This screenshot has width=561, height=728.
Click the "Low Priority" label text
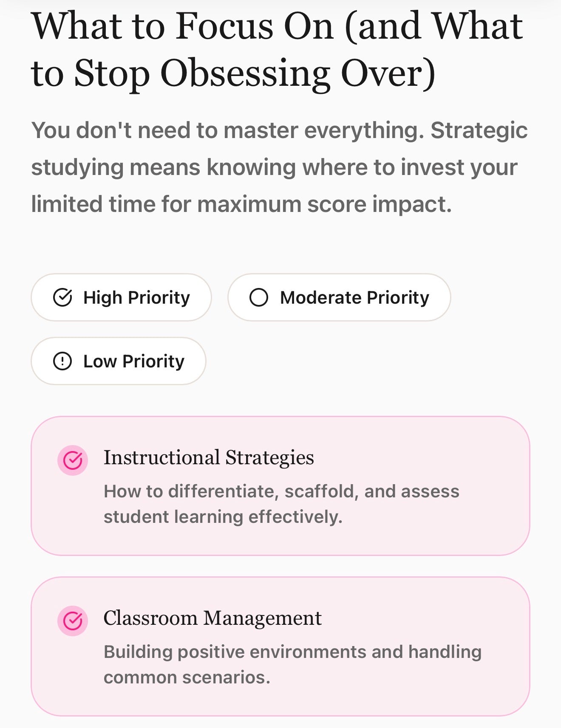[x=134, y=361]
